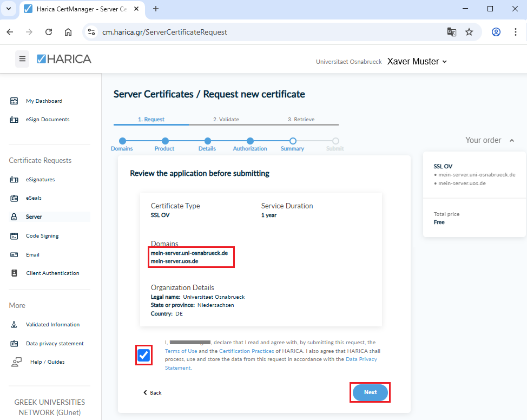The height and width of the screenshot is (420, 527).
Task: Open the tab search dropdown arrow
Action: [9, 9]
